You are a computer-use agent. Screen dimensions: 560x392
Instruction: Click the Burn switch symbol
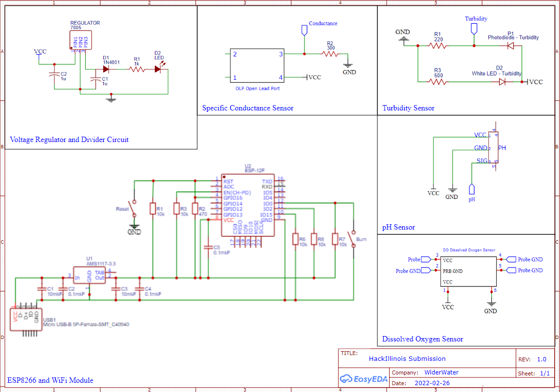coord(353,239)
